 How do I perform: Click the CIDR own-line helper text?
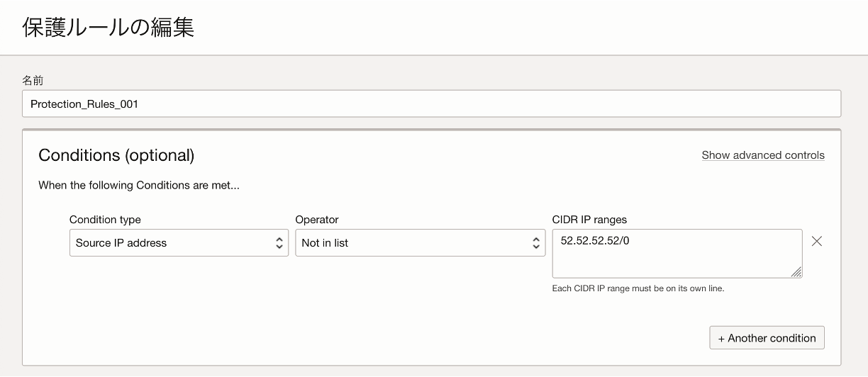(x=638, y=288)
